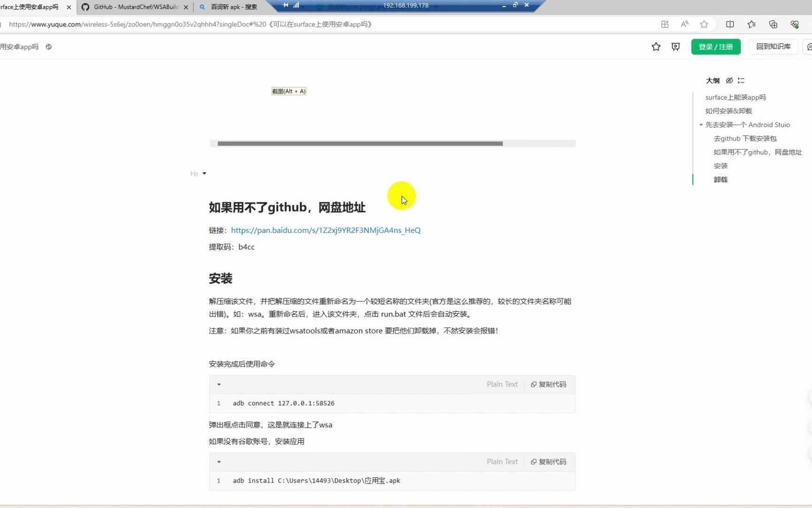
Task: Open browser essentials heart-pulse icon
Action: tap(795, 24)
